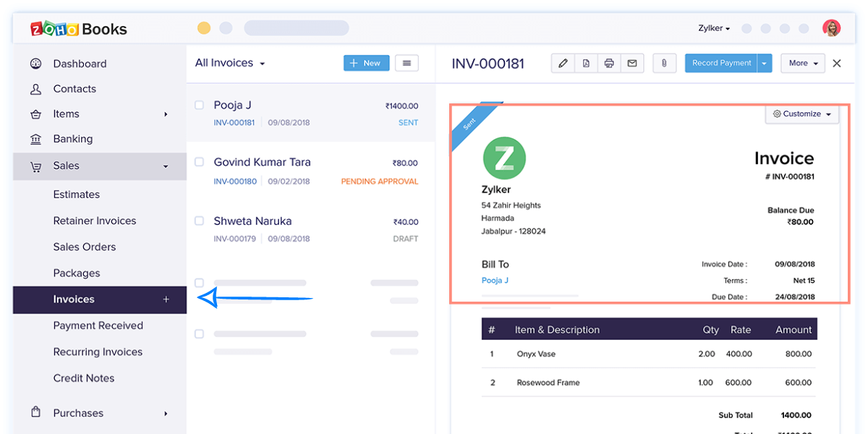The height and width of the screenshot is (434, 868).
Task: Click the INV-000181 link in list
Action: pos(234,123)
